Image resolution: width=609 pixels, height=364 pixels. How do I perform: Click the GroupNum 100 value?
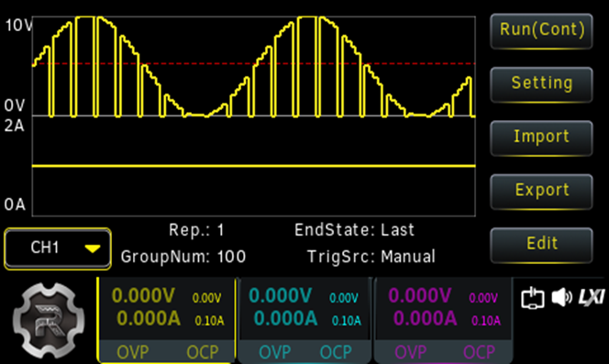point(231,257)
